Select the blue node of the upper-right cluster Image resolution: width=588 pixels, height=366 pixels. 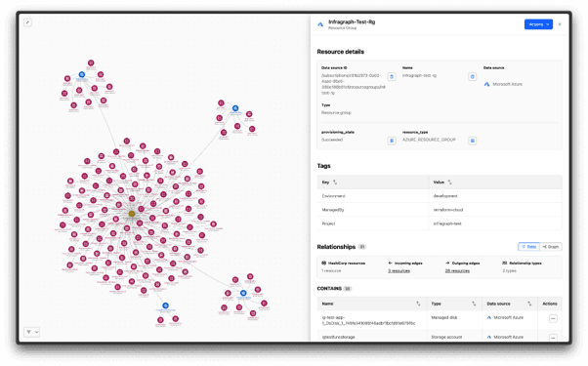(x=235, y=108)
